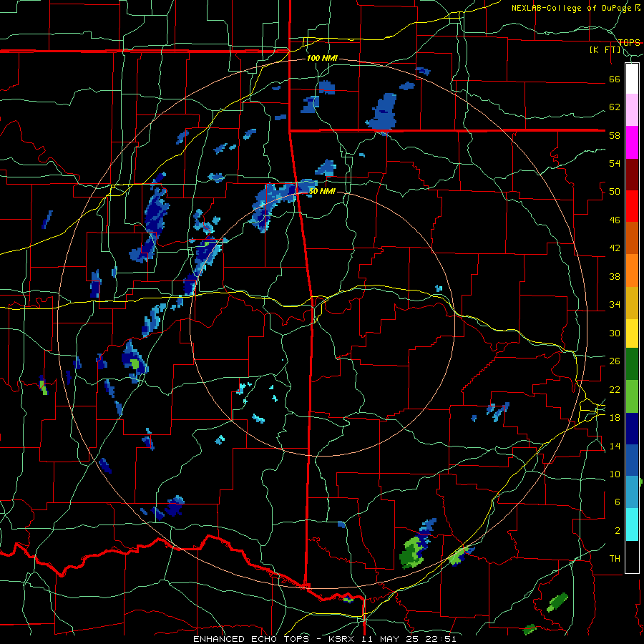Click the navy blue legend swatch
The width and height of the screenshot is (644, 644).
point(632,429)
